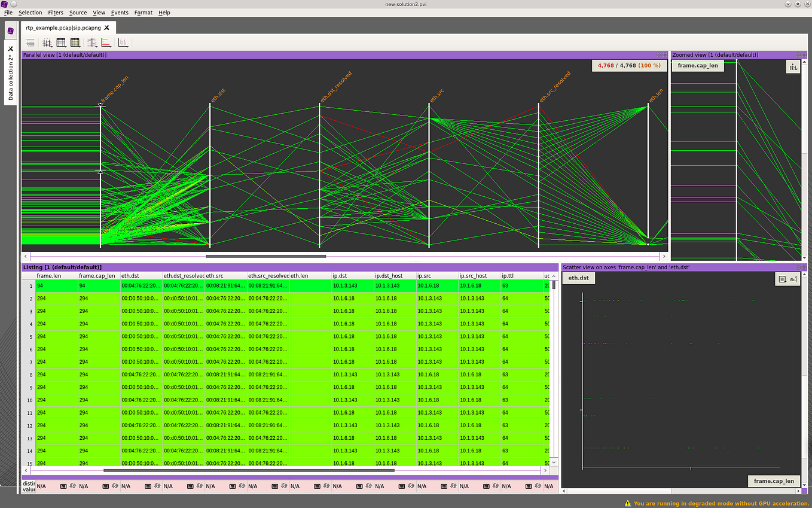The width and height of the screenshot is (812, 508).
Task: Open the File menu
Action: pos(8,13)
